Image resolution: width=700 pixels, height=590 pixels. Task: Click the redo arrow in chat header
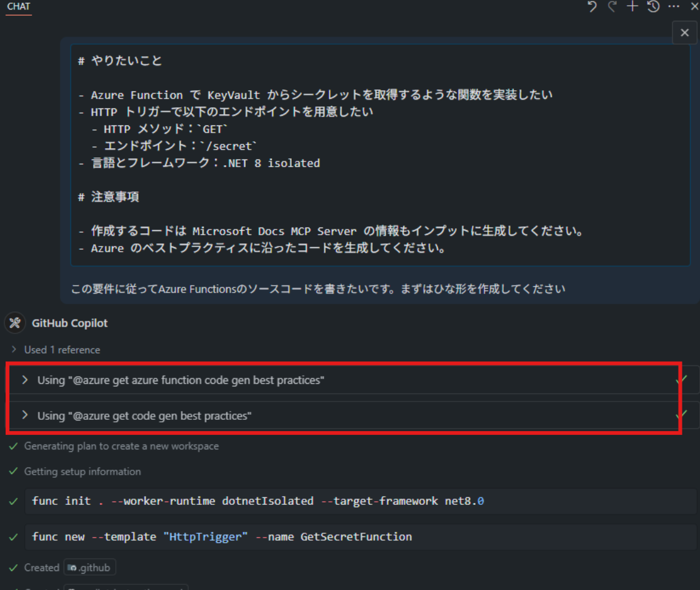click(x=612, y=6)
